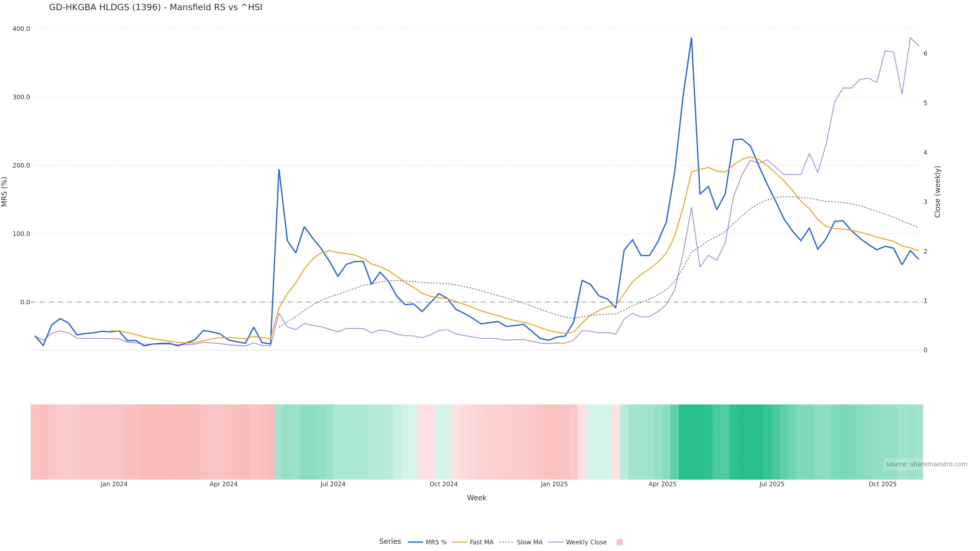Click the 'MRS (%)' left axis title
The width and height of the screenshot is (980, 551).
point(4,191)
